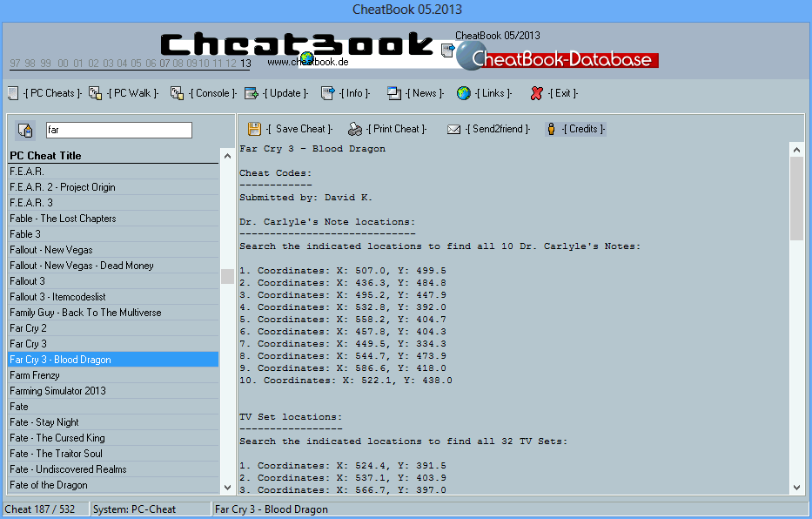The height and width of the screenshot is (519, 812).
Task: Select Far Cry 2 entry
Action: [113, 328]
